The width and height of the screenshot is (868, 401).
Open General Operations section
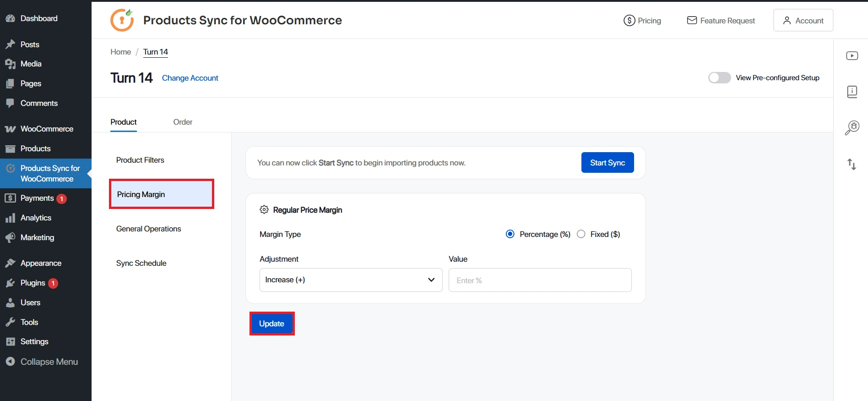148,229
